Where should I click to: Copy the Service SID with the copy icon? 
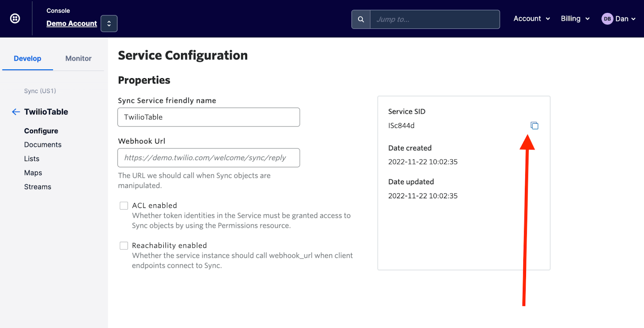point(534,126)
